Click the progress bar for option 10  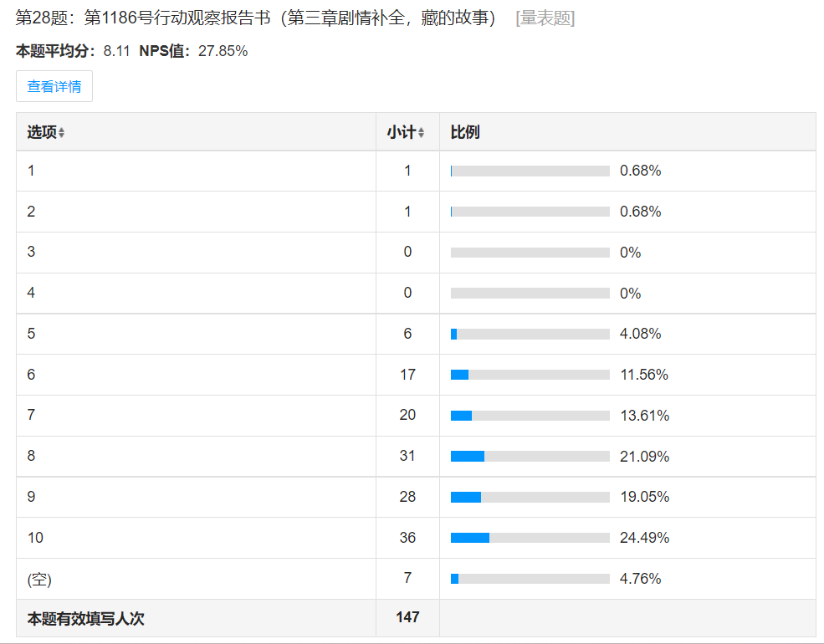point(530,538)
